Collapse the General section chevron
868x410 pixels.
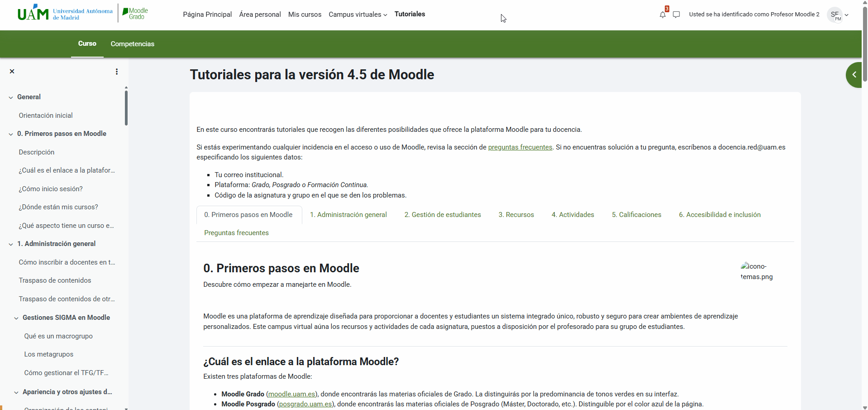point(11,97)
